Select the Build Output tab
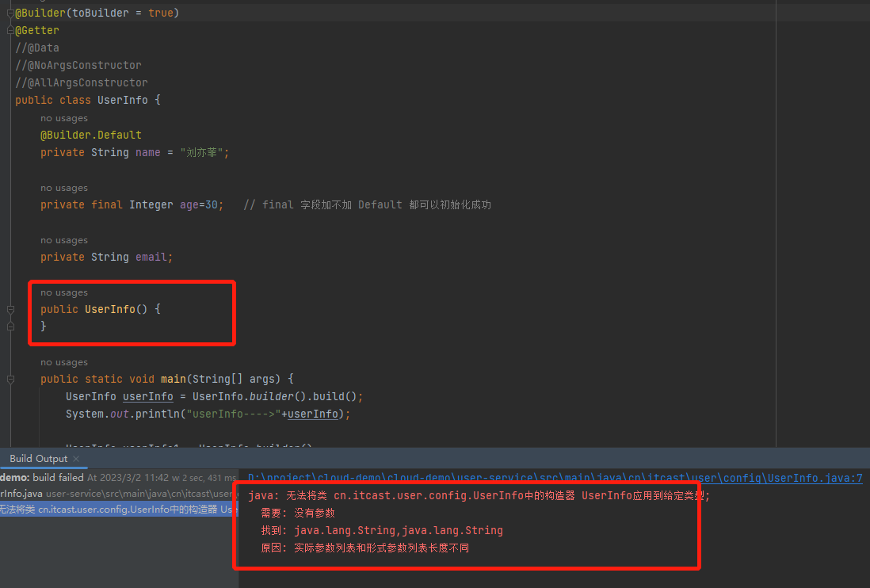This screenshot has width=870, height=588. pos(38,459)
